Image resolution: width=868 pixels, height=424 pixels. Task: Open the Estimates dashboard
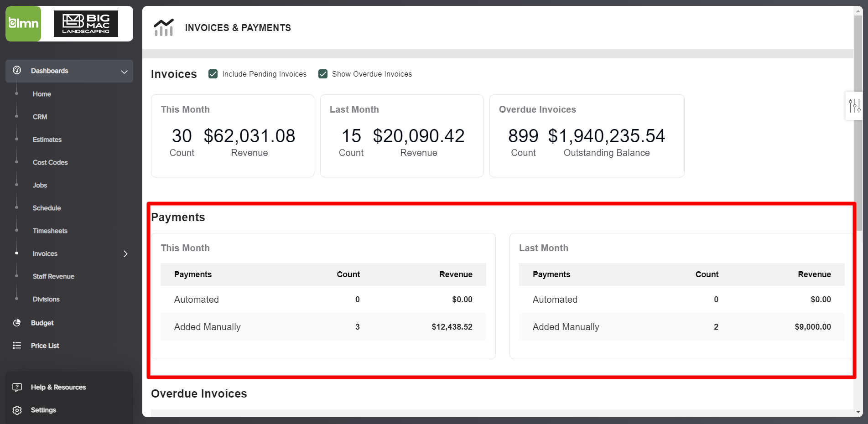pyautogui.click(x=47, y=140)
